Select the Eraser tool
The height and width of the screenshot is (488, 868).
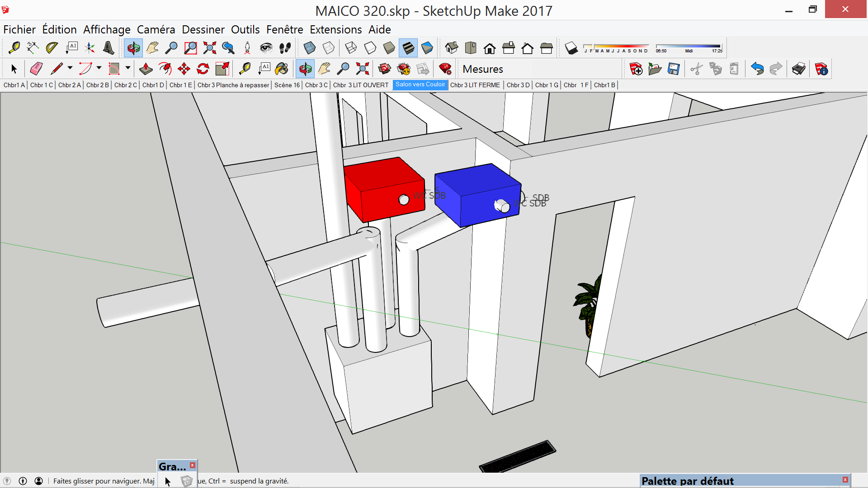tap(36, 69)
